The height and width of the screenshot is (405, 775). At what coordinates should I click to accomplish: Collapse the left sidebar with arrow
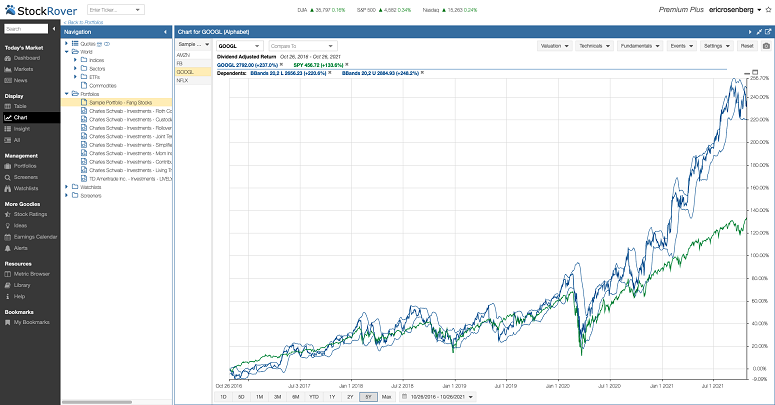[54, 29]
